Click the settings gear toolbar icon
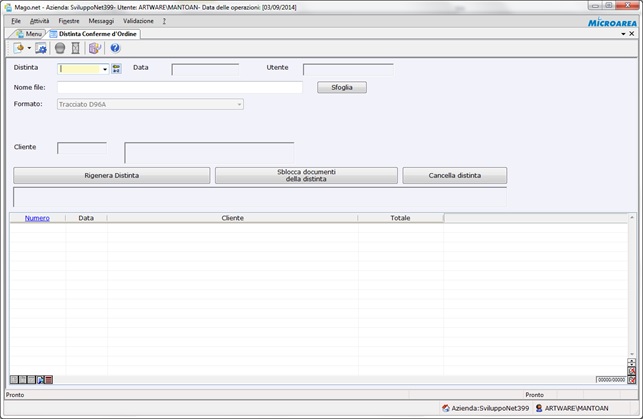Image resolution: width=643 pixels, height=419 pixels. click(42, 48)
